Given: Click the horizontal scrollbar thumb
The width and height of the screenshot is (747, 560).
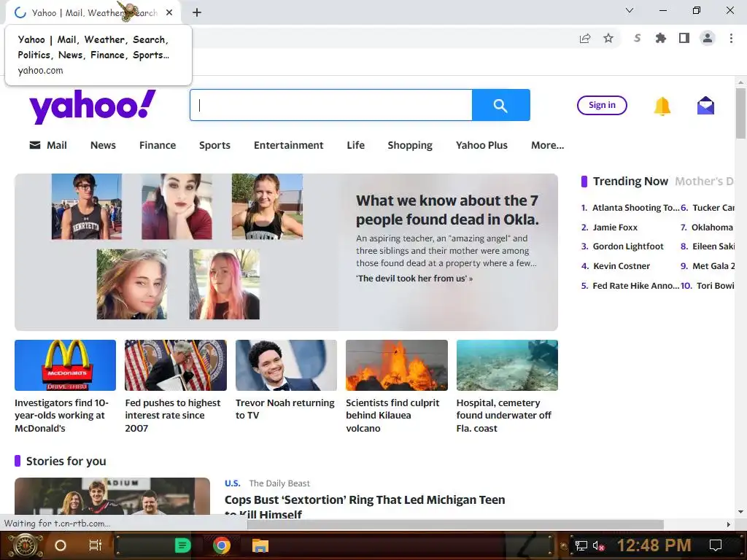Looking at the screenshot, I should pos(455,524).
